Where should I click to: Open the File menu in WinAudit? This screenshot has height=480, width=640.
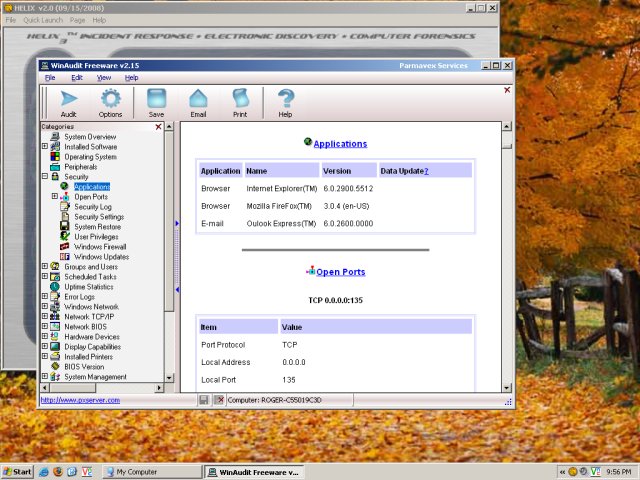50,77
